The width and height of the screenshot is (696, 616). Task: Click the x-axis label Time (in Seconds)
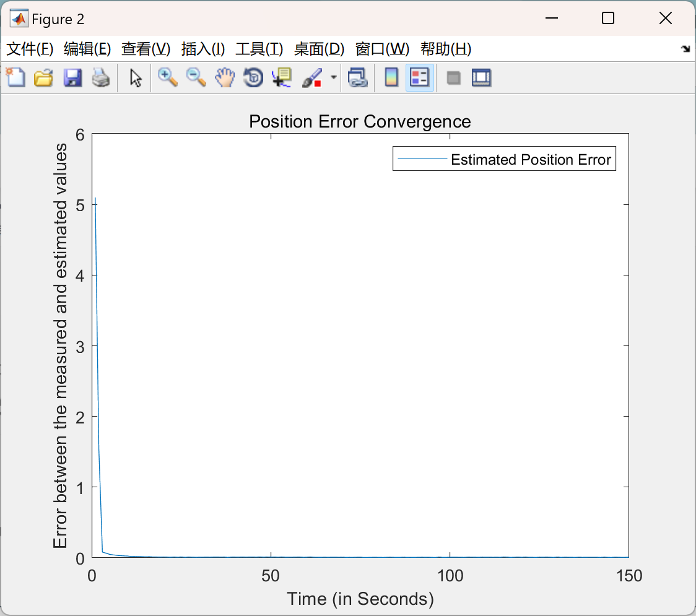360,599
